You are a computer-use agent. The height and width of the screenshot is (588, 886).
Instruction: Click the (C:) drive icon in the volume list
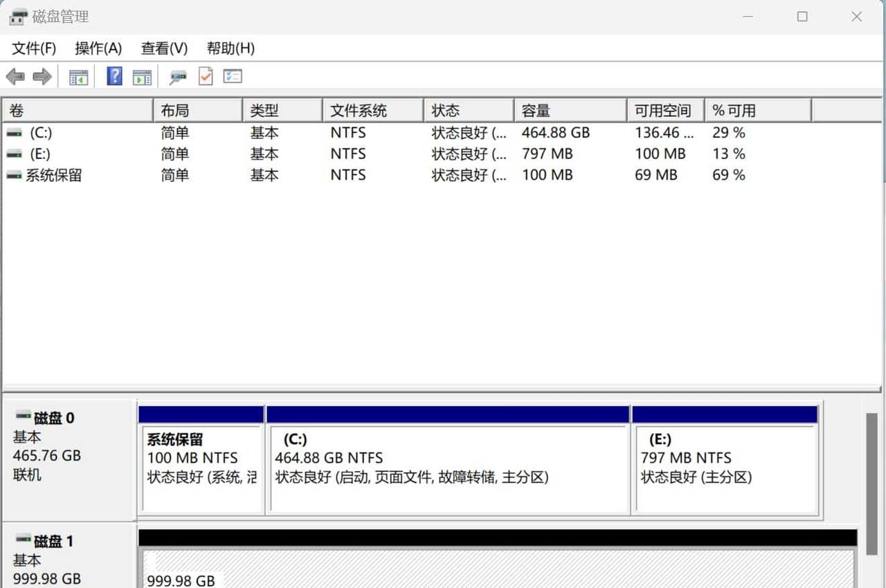tap(15, 132)
